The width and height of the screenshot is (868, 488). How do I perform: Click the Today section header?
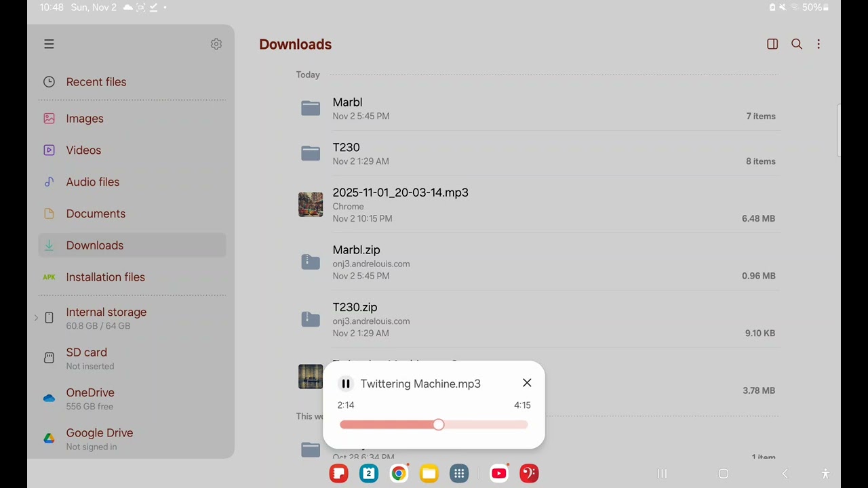308,75
